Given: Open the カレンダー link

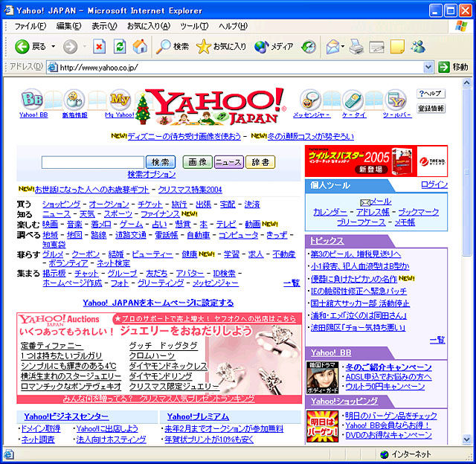Looking at the screenshot, I should [x=330, y=212].
